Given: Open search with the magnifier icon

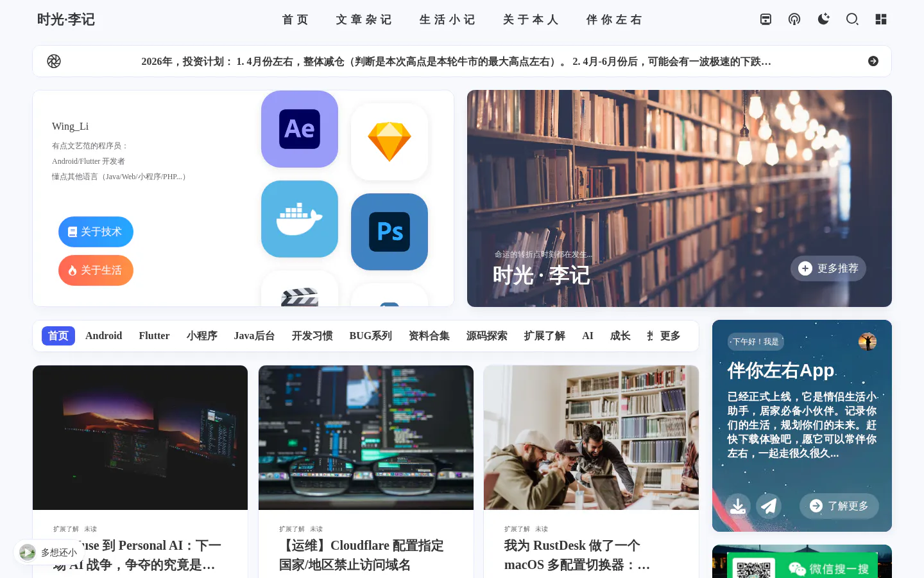Looking at the screenshot, I should tap(852, 19).
